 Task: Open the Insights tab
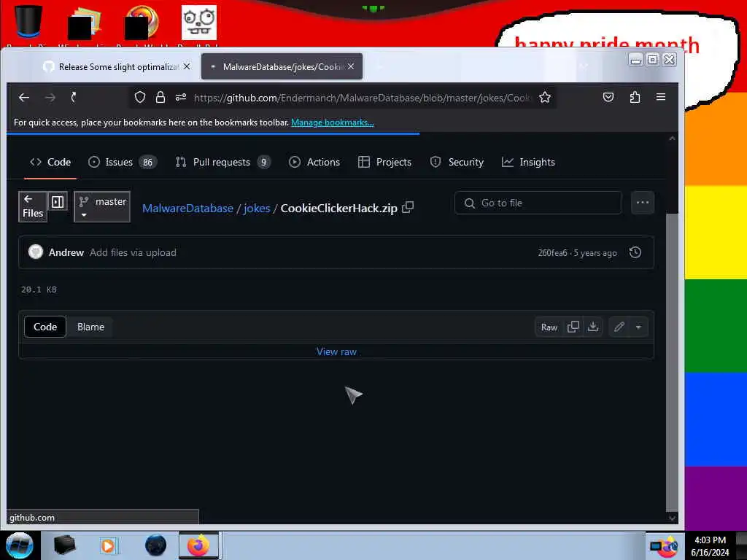coord(528,162)
